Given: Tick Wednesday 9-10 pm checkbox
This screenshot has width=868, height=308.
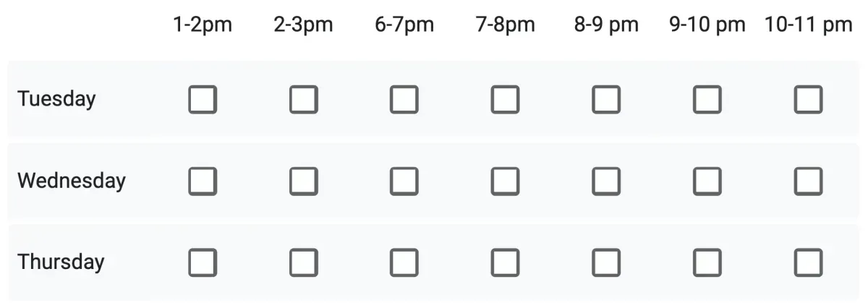Looking at the screenshot, I should 707,181.
